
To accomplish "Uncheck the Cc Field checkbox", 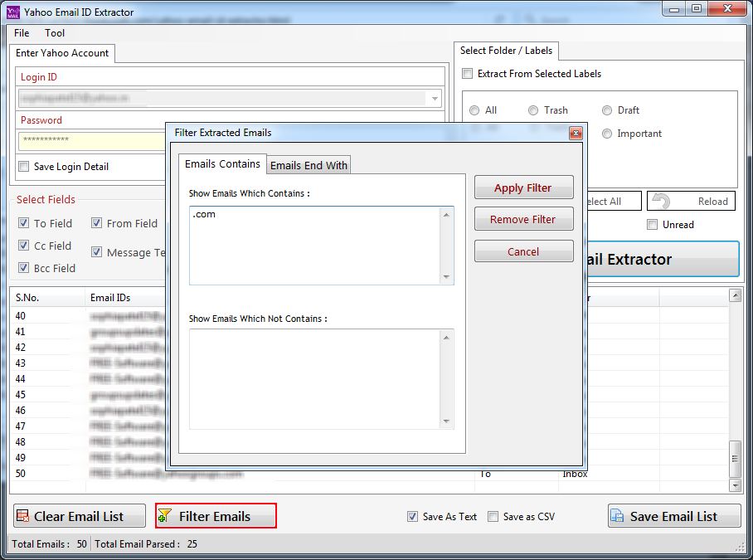I will [x=23, y=246].
